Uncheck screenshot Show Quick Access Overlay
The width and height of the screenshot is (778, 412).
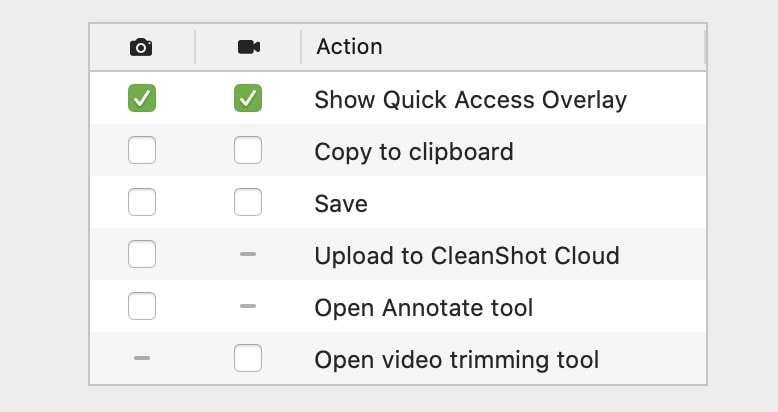[142, 98]
